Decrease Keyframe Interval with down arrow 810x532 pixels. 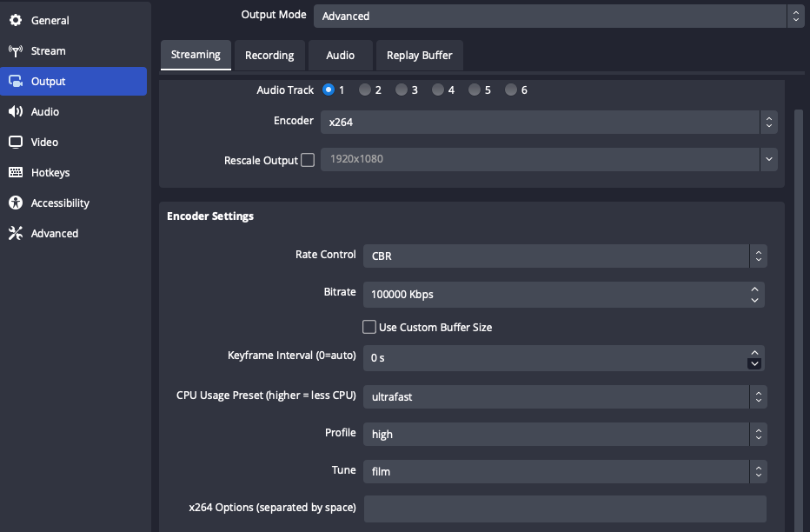tap(754, 363)
